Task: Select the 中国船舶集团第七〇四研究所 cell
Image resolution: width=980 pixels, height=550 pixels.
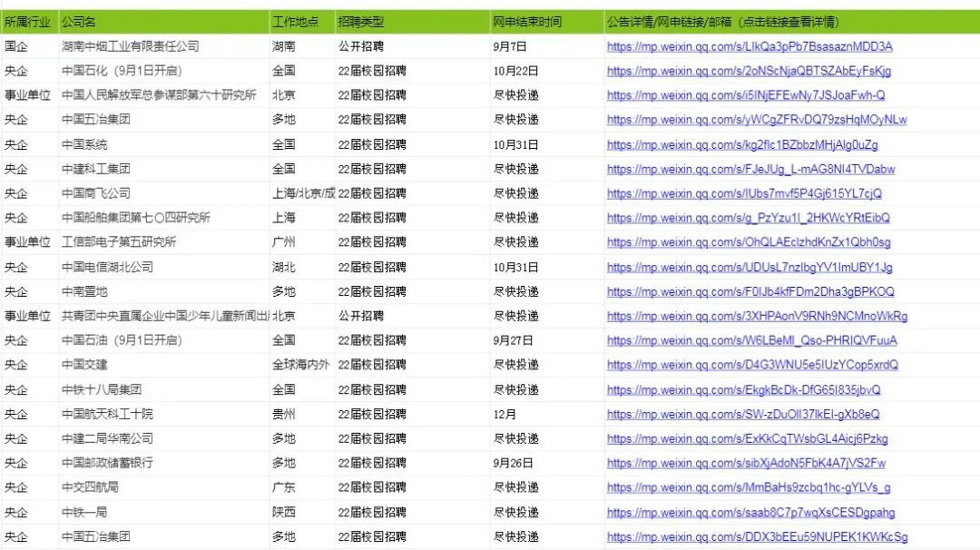Action: [x=163, y=218]
